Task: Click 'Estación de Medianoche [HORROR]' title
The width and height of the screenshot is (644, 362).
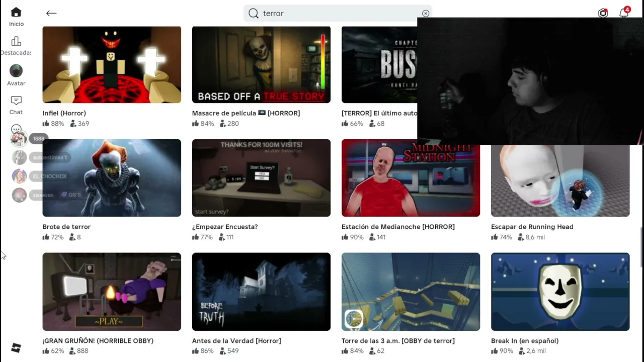Action: click(x=398, y=227)
